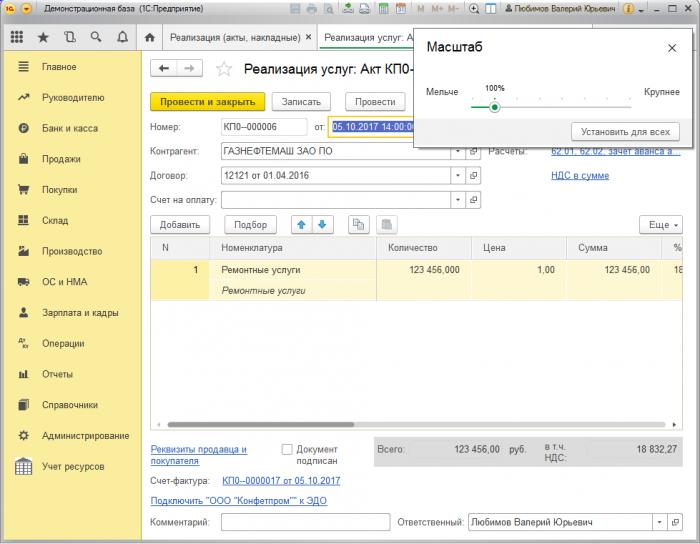
Task: Click into the Комментарий field
Action: [305, 522]
